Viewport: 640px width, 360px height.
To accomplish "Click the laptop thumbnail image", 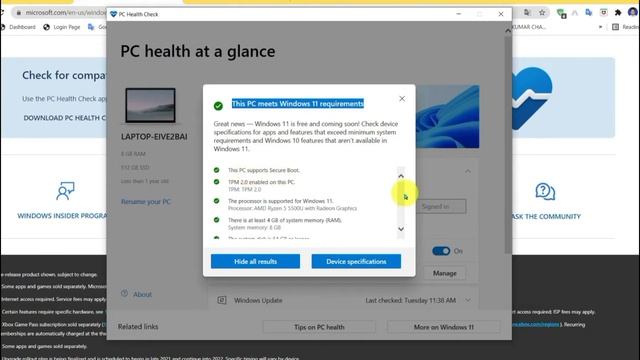I will click(x=151, y=105).
